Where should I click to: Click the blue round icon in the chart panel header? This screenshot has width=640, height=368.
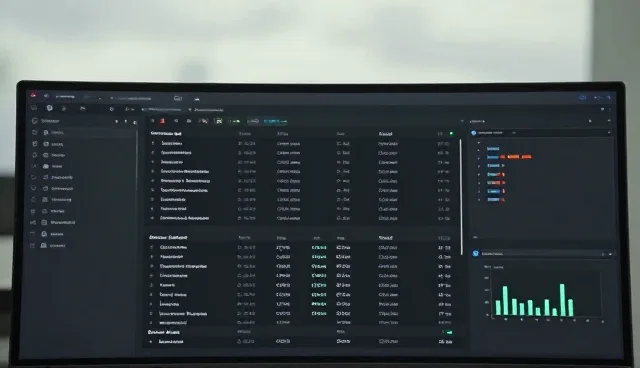coord(476,254)
